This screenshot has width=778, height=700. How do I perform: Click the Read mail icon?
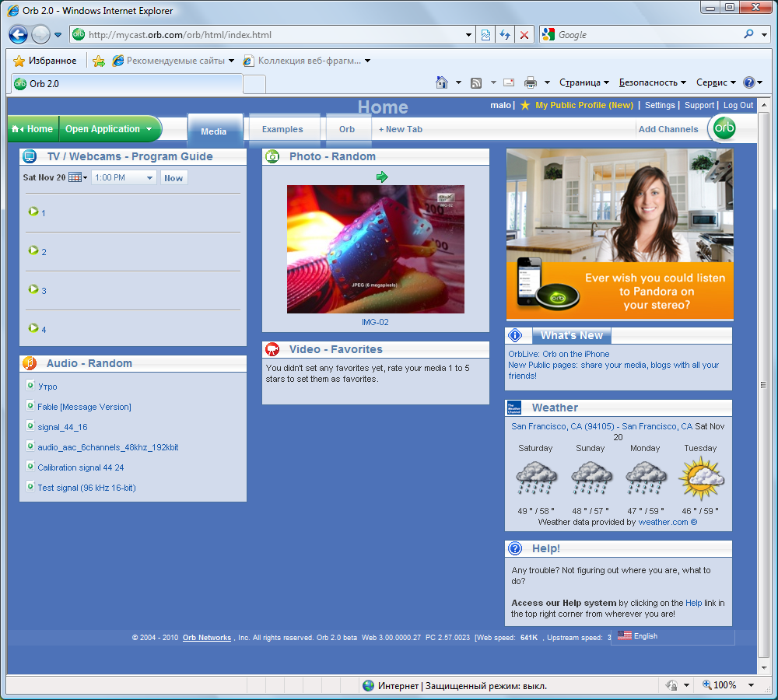[509, 82]
